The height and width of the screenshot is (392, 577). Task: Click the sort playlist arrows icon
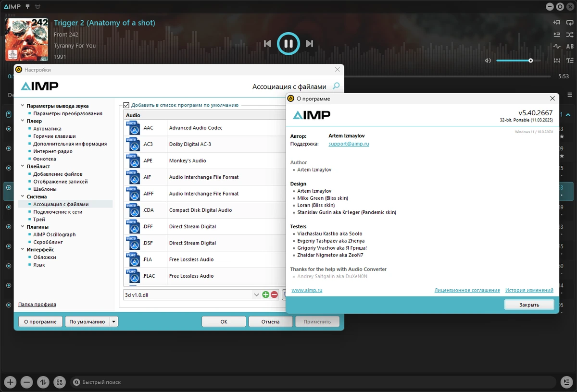point(43,382)
